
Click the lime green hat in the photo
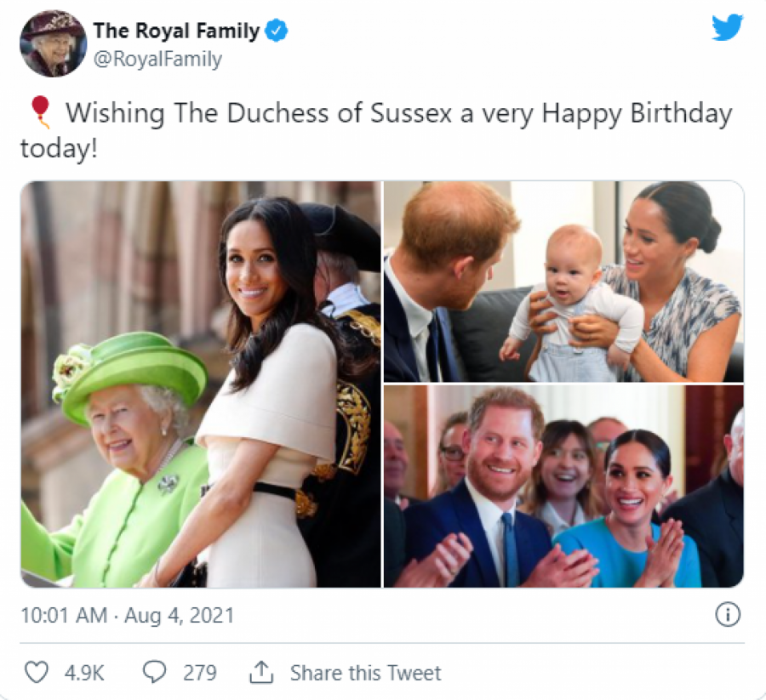click(x=136, y=372)
